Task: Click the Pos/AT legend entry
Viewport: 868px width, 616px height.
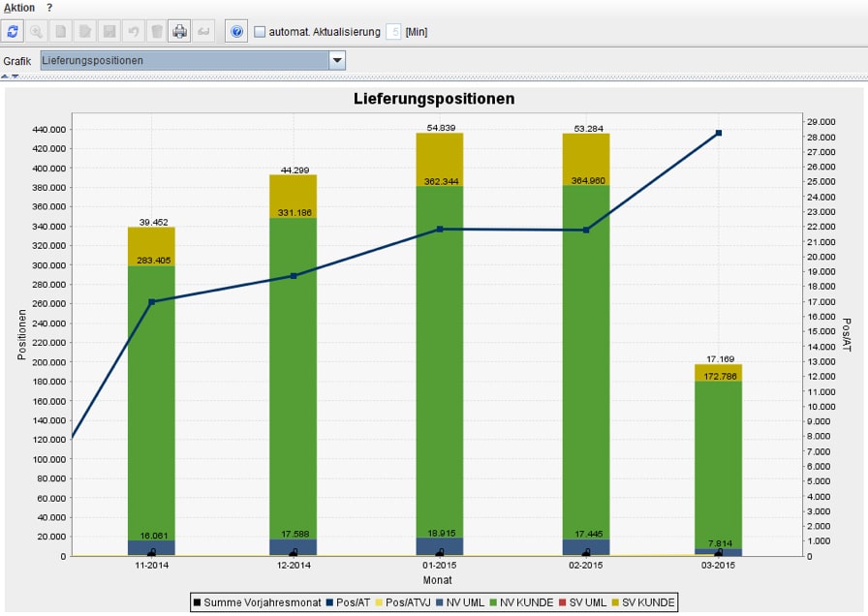Action: point(348,602)
